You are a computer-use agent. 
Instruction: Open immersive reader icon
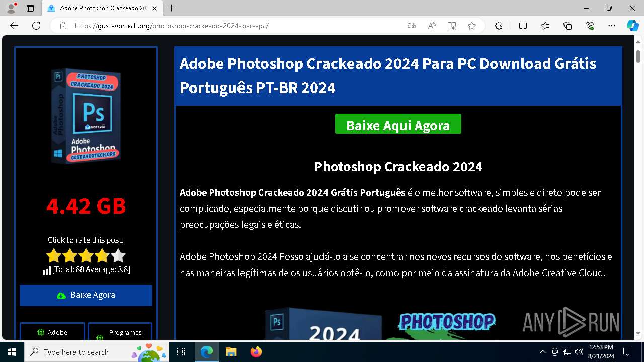tap(452, 26)
